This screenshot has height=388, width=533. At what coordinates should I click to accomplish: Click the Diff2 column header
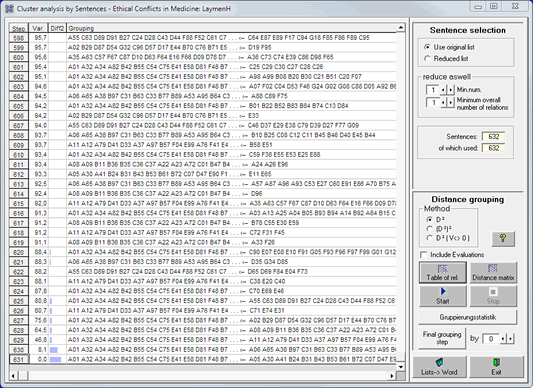pyautogui.click(x=57, y=28)
